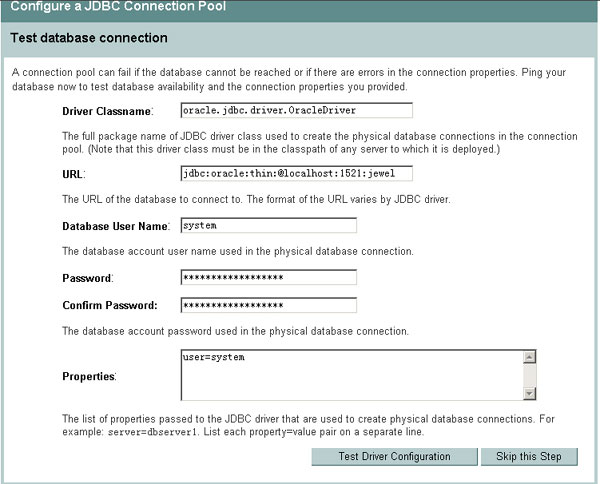Screen dimensions: 600x484
Task: Click the 'full package name of JDBC driver' description
Action: pyautogui.click(x=320, y=143)
